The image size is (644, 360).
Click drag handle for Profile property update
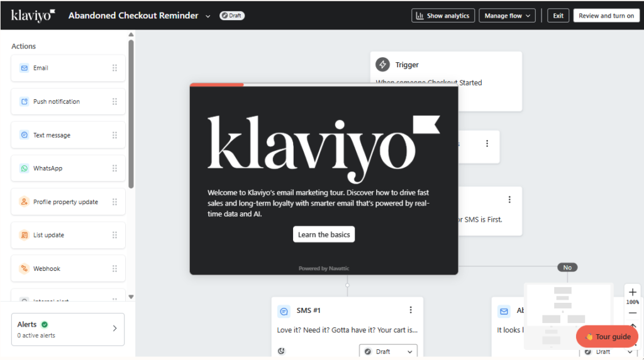pos(114,202)
